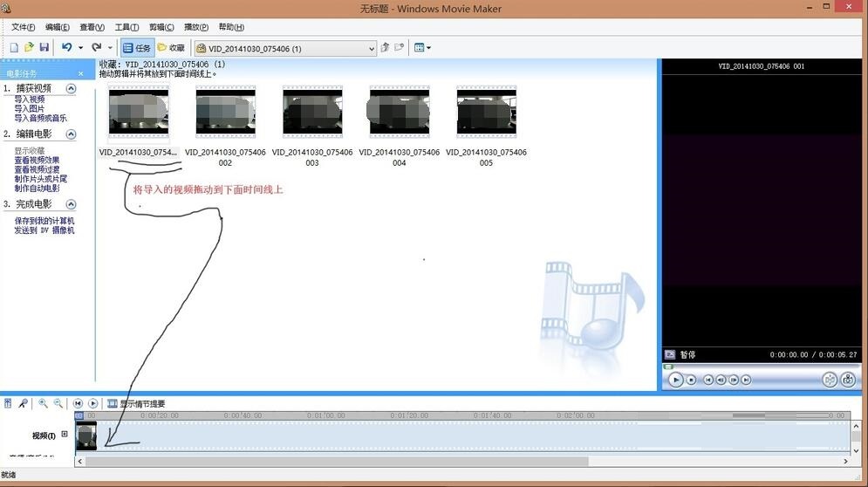Click the 查看视频效果 link
The image size is (868, 487).
(x=37, y=160)
